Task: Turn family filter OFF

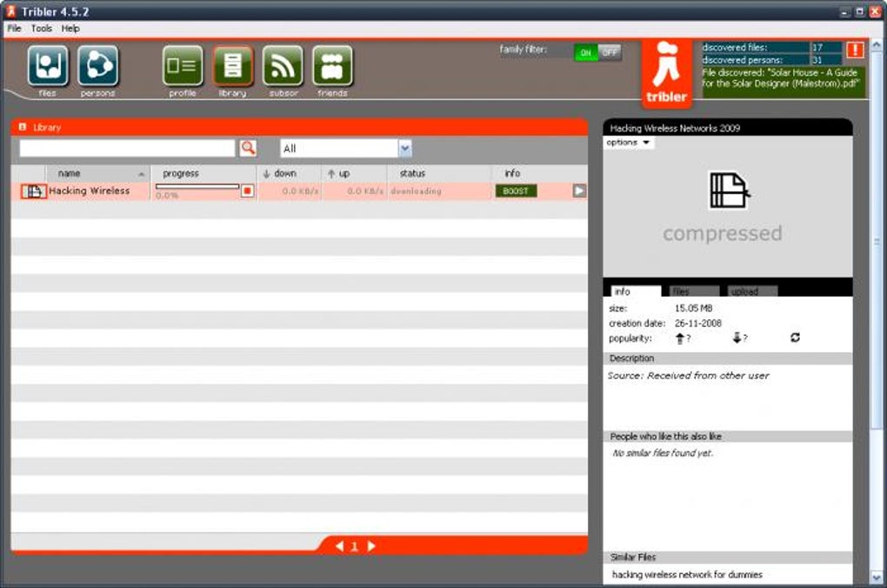Action: point(610,53)
